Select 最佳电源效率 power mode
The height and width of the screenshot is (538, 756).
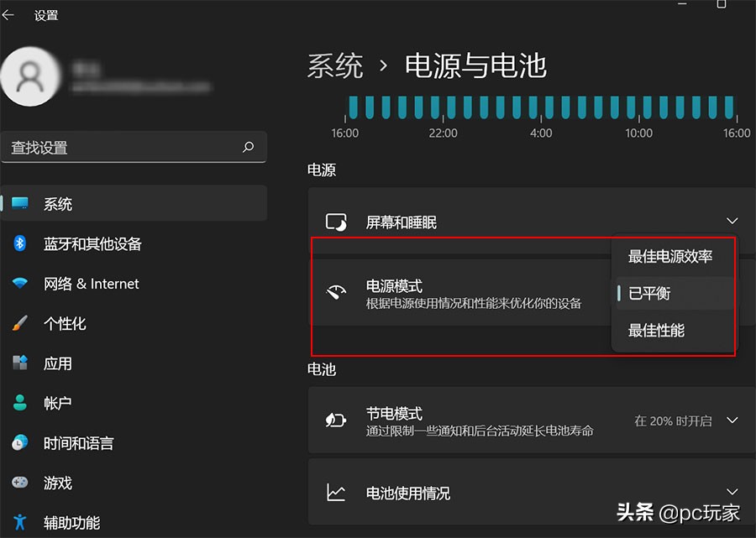tap(670, 257)
